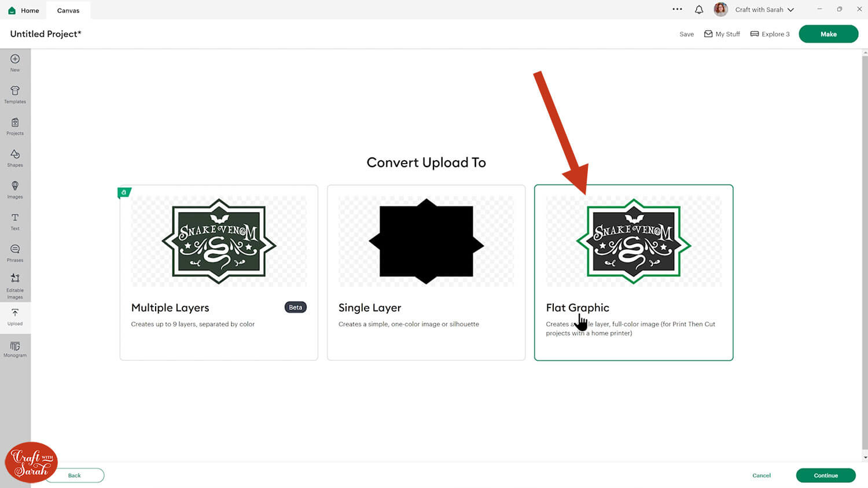Click the notifications bell icon
This screenshot has width=868, height=488.
tap(699, 9)
